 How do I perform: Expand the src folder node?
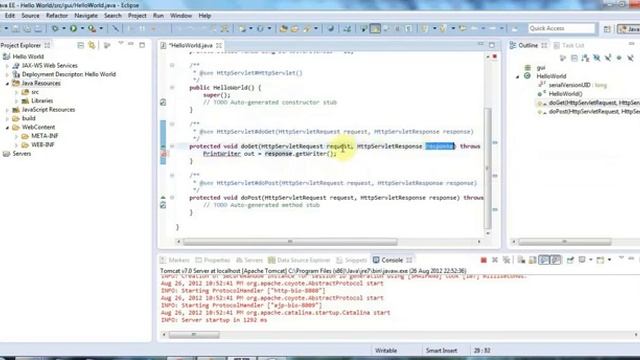click(x=16, y=92)
